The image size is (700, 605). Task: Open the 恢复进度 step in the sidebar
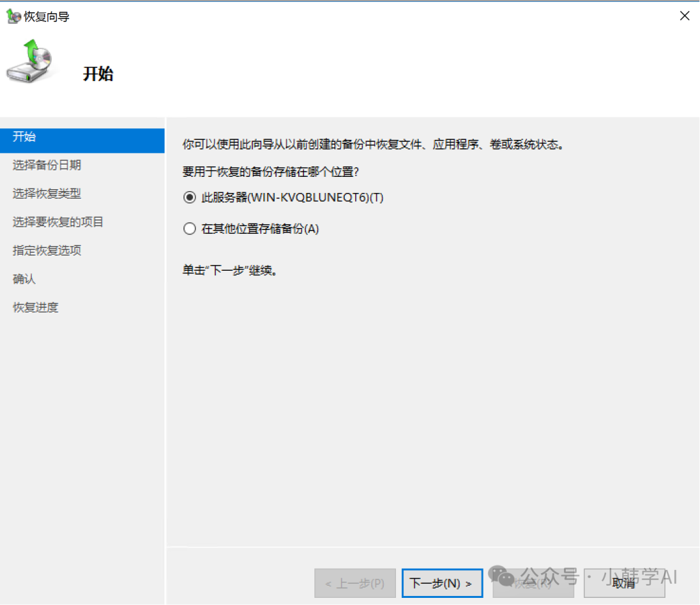click(x=36, y=308)
